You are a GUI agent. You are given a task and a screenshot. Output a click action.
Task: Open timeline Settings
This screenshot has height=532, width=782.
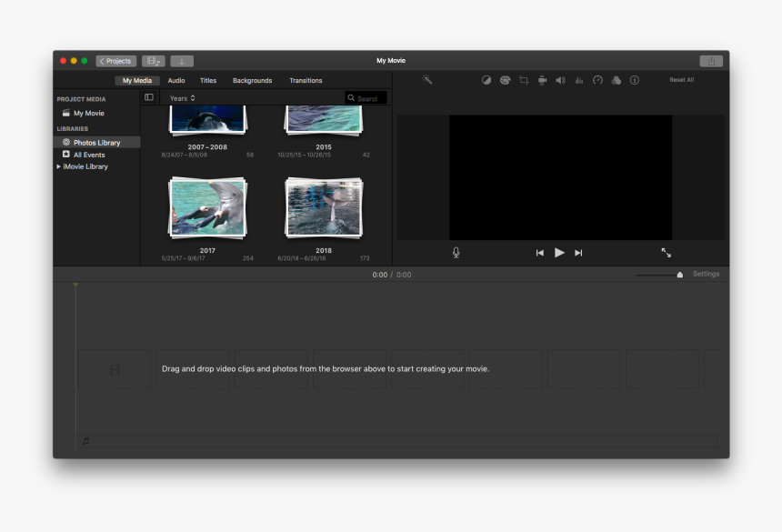tap(706, 274)
